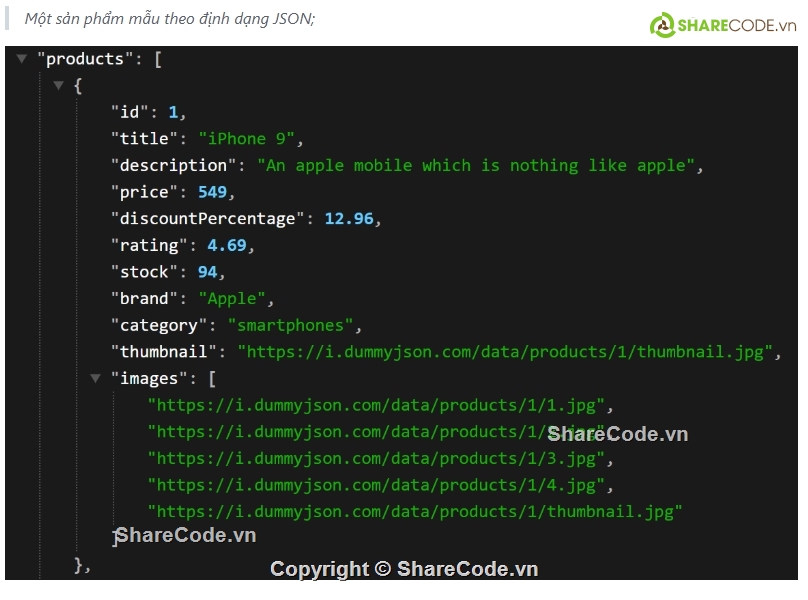Collapse the "products" array triangle
The image size is (808, 600).
point(22,58)
